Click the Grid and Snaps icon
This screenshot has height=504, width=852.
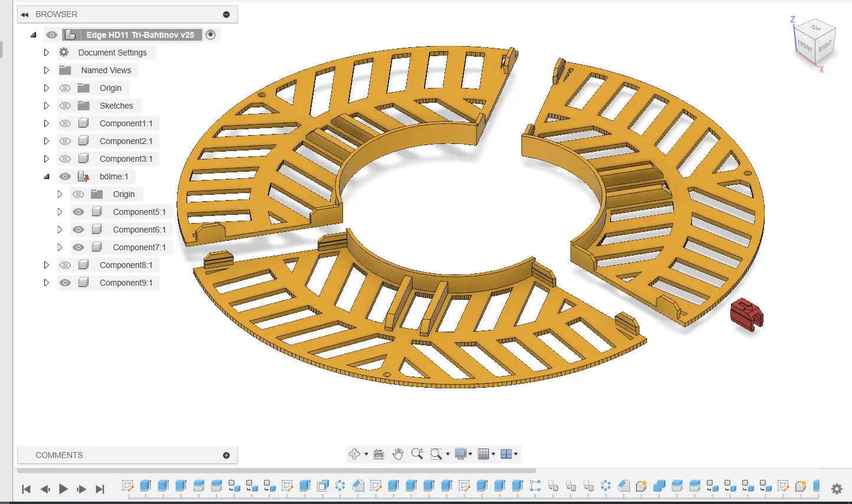pos(484,454)
